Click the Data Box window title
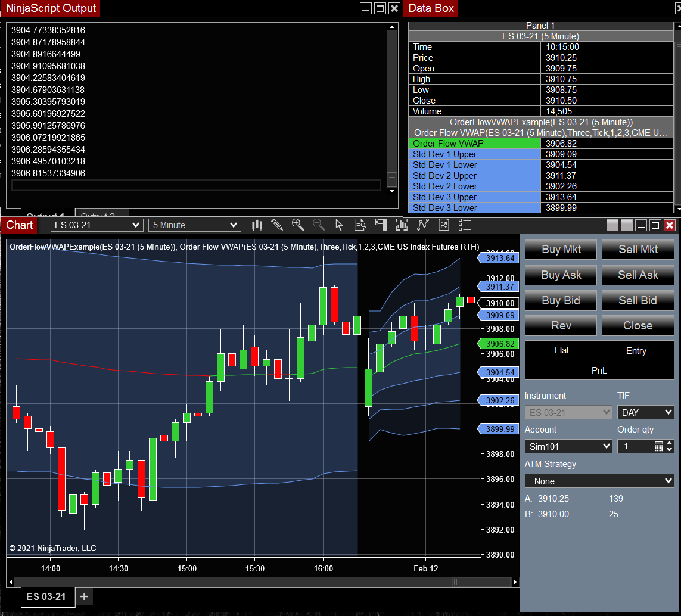681x616 pixels. click(x=431, y=8)
